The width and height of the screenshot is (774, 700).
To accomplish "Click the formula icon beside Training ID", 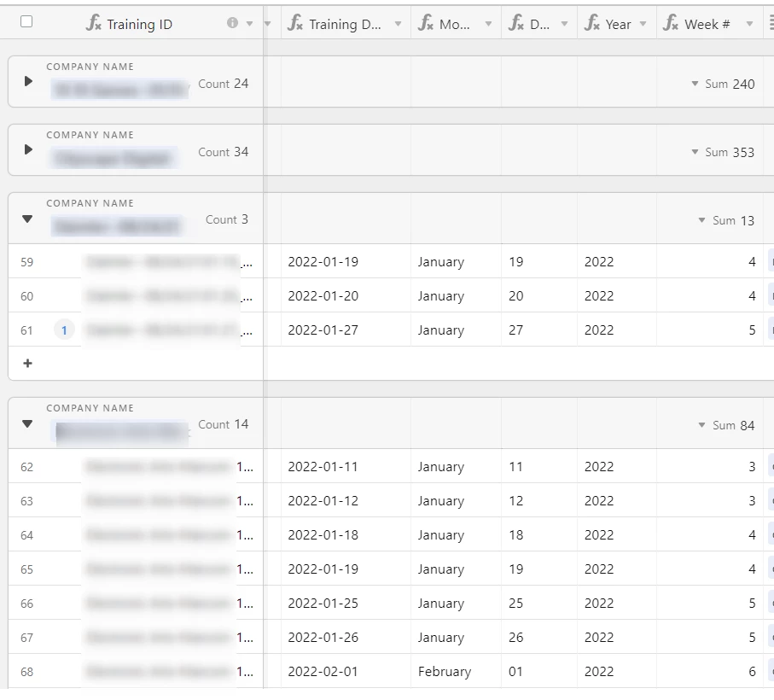I will coord(93,23).
